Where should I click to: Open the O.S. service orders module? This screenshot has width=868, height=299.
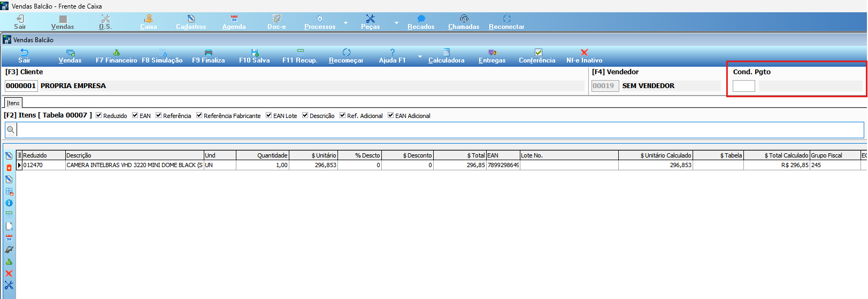point(105,22)
